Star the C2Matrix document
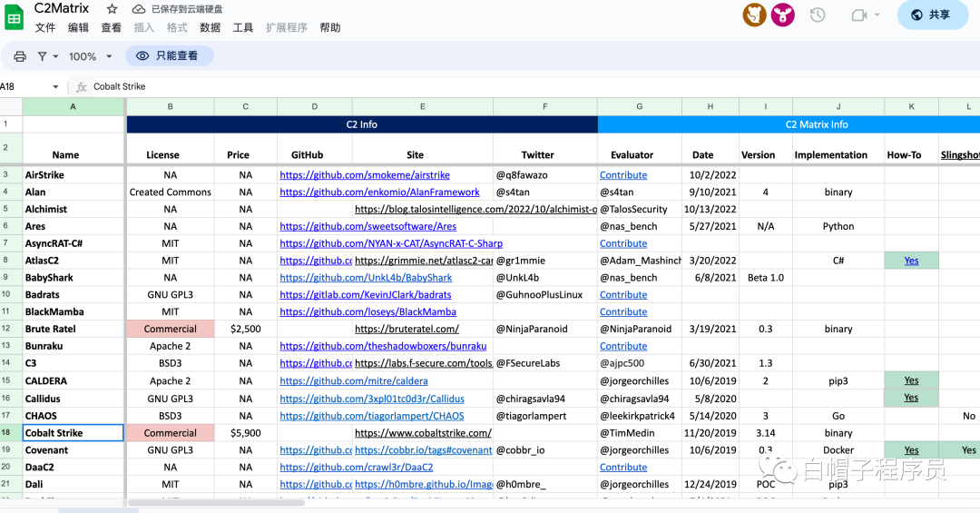The height and width of the screenshot is (513, 980). coord(112,9)
